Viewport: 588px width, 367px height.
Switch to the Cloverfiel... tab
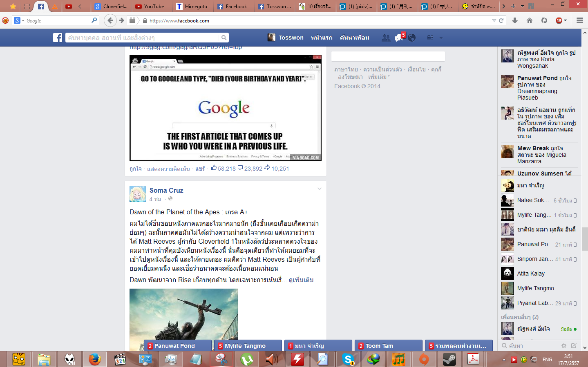tap(111, 6)
